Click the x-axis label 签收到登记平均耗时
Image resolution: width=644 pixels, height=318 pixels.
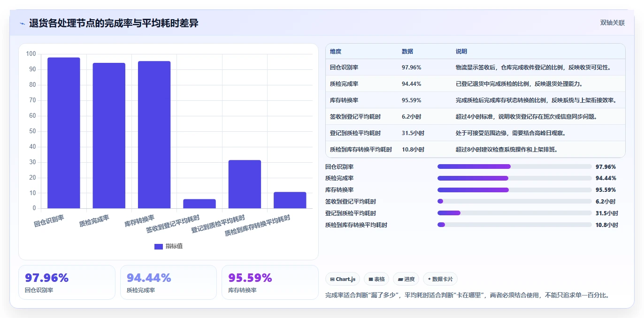(173, 224)
